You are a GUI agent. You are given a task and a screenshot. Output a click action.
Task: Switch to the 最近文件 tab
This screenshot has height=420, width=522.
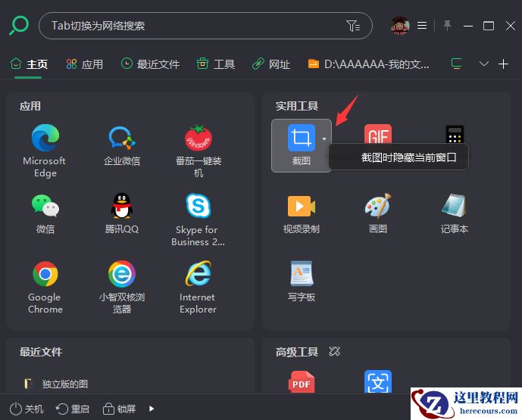150,64
